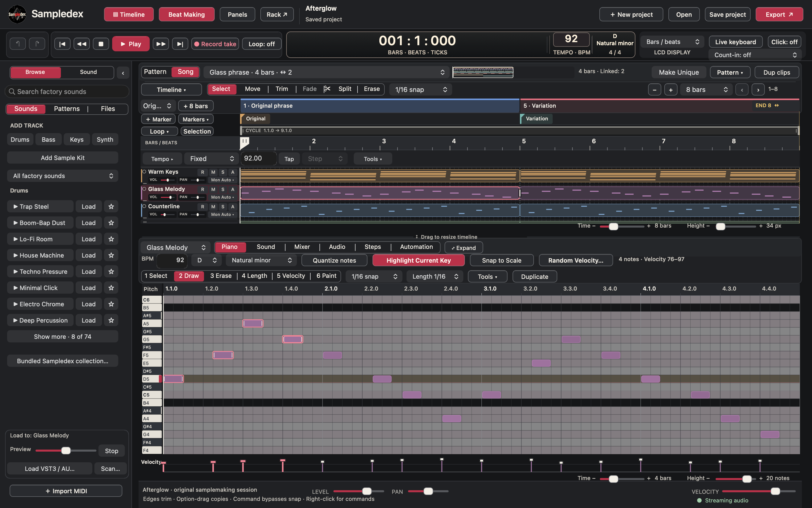Open the Glass phrase pattern selector
Image resolution: width=812 pixels, height=508 pixels.
tap(327, 72)
